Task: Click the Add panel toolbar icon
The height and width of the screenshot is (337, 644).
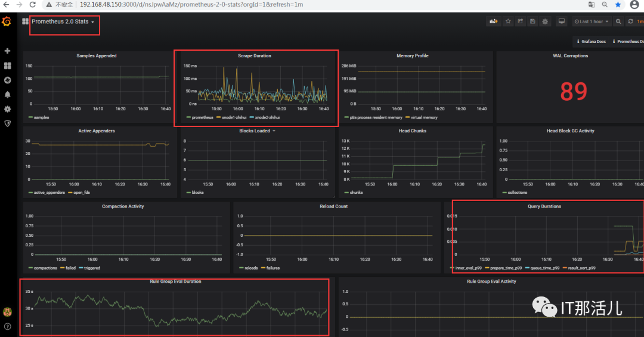Action: (493, 21)
